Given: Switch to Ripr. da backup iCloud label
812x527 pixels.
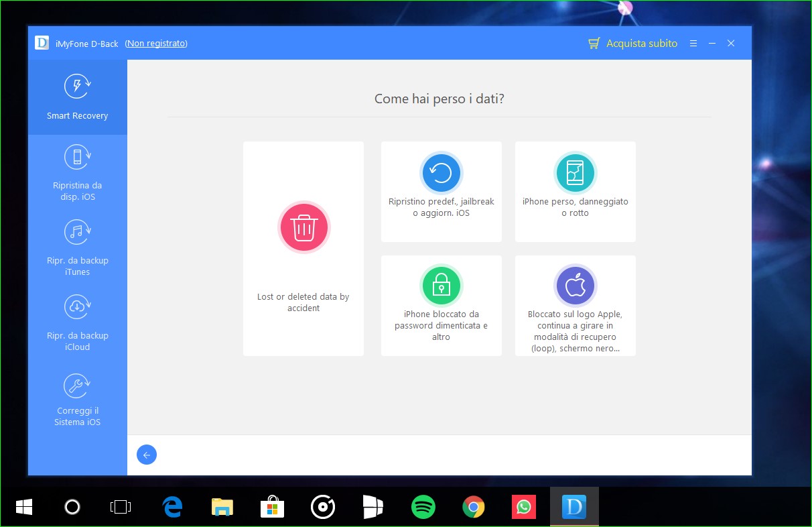Looking at the screenshot, I should coord(77,341).
